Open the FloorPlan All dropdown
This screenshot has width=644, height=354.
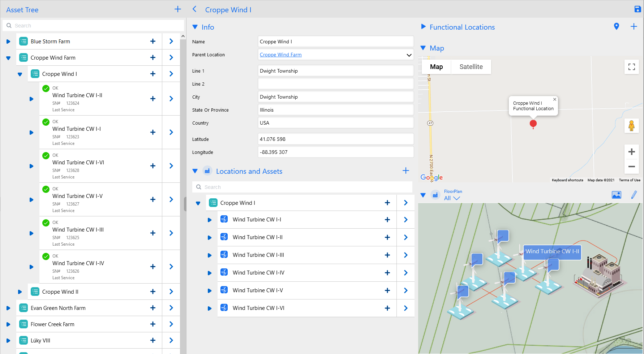(x=452, y=198)
